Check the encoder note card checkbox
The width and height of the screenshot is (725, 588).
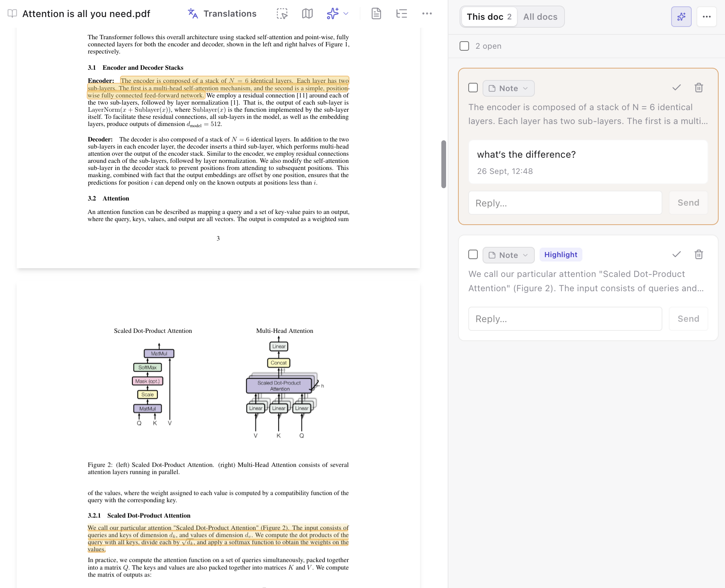[x=473, y=88]
